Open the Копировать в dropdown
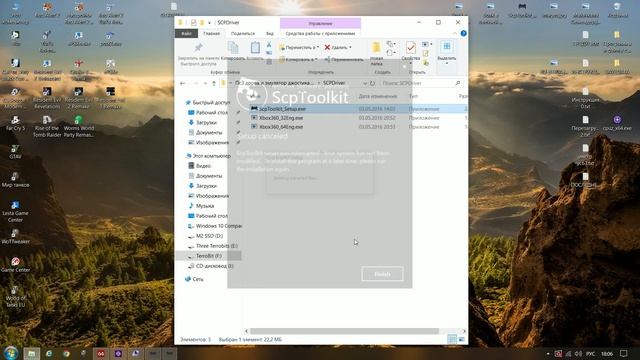This screenshot has height=360, width=640. tap(298, 60)
